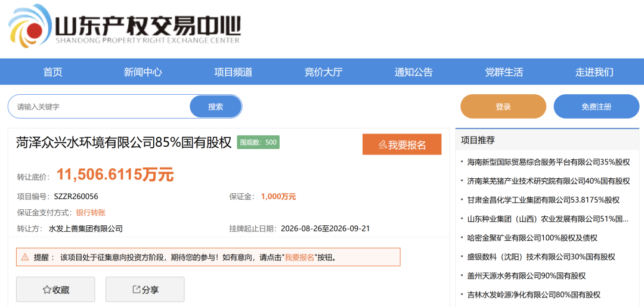Image resolution: width=644 pixels, height=307 pixels.
Task: Open the 项目频道 menu item
Action: tap(233, 72)
